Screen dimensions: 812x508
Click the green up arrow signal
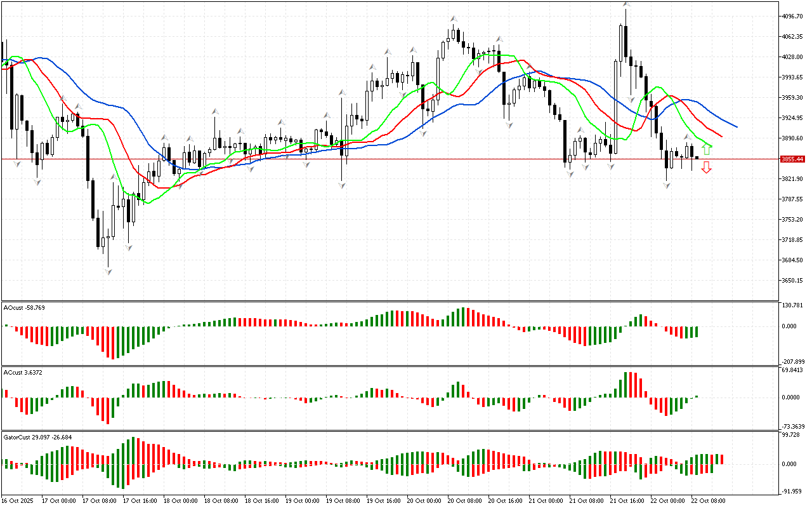tap(707, 150)
